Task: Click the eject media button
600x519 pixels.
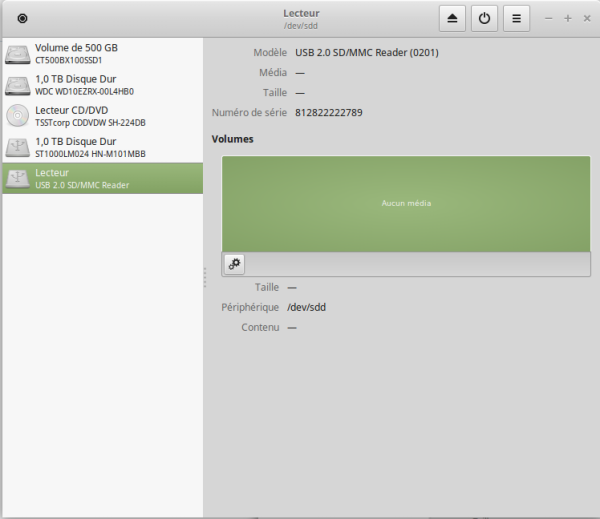Action: (452, 18)
